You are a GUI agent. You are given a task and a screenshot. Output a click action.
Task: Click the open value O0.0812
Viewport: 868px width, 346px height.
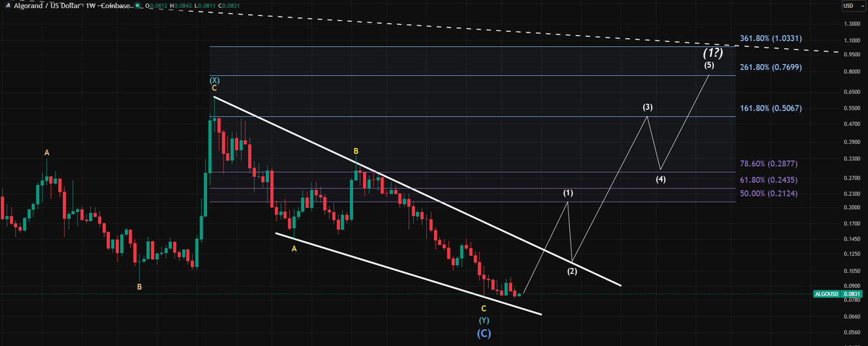[x=156, y=6]
